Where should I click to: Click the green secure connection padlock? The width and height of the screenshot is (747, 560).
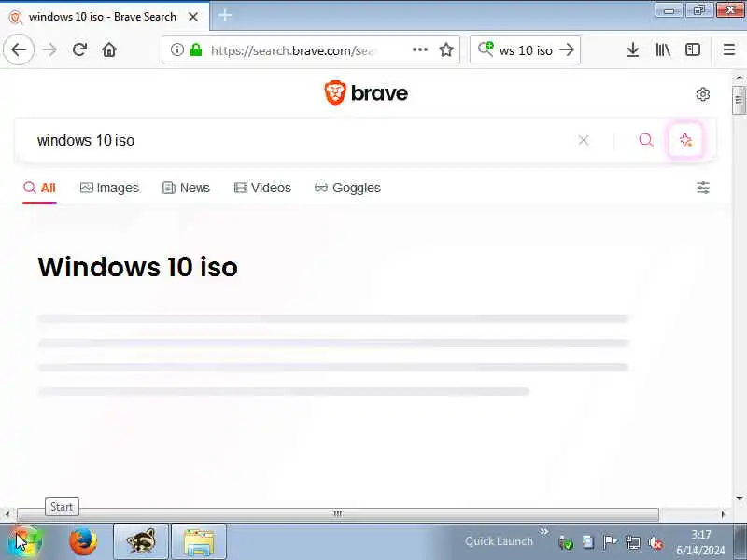[x=196, y=49]
